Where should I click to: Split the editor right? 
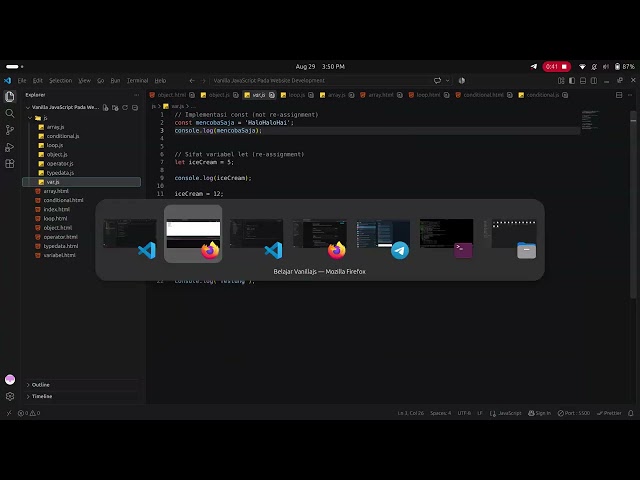tap(619, 95)
